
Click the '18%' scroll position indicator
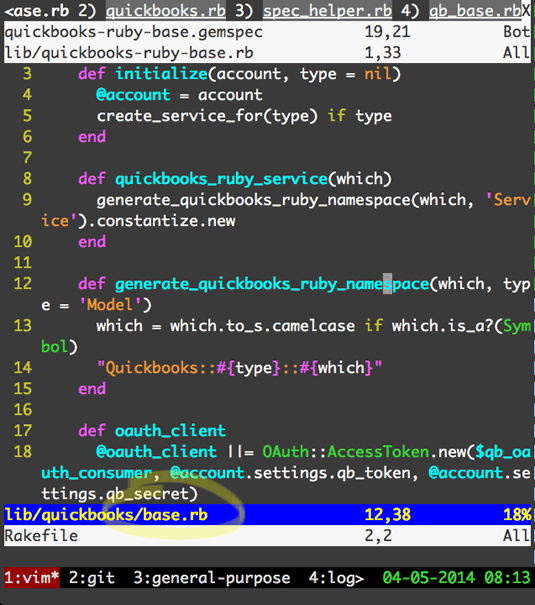click(x=517, y=515)
